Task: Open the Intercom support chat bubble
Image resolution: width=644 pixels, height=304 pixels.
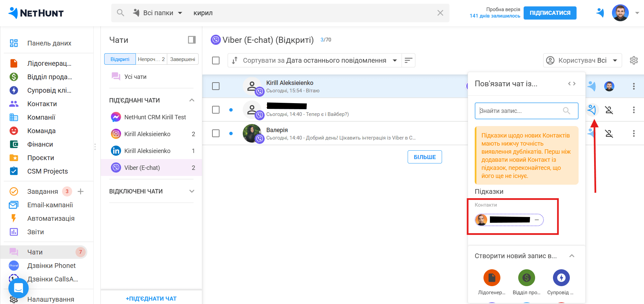Action: pos(19,288)
